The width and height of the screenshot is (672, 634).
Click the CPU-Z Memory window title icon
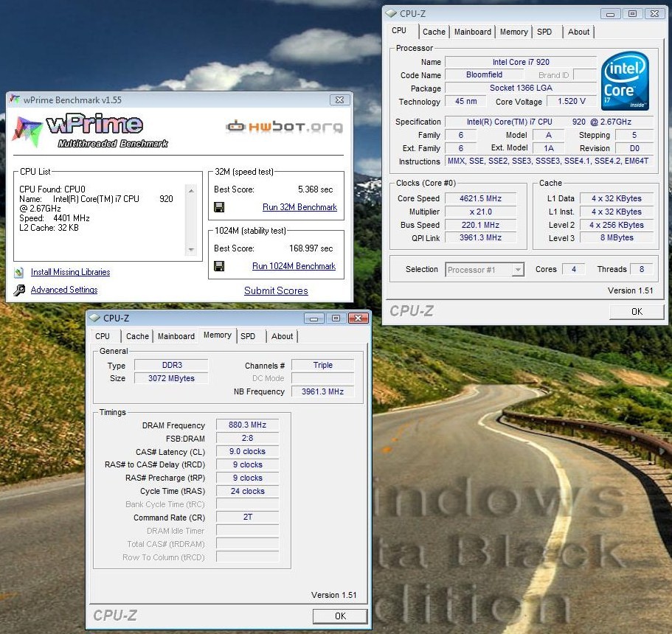(x=94, y=318)
